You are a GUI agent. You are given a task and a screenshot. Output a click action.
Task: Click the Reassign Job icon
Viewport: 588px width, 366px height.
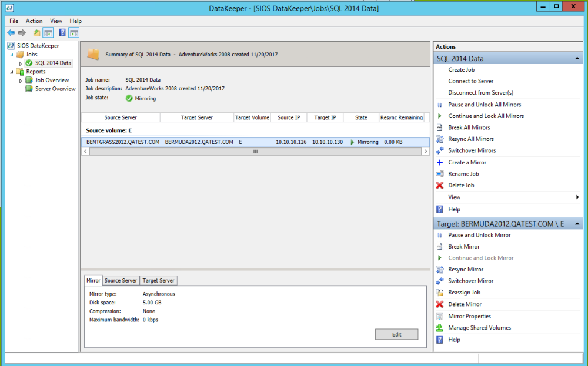click(x=440, y=293)
